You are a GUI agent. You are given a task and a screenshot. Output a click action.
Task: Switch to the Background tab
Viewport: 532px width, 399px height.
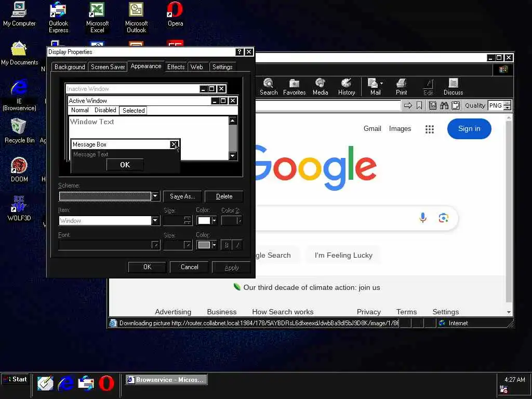tap(70, 67)
